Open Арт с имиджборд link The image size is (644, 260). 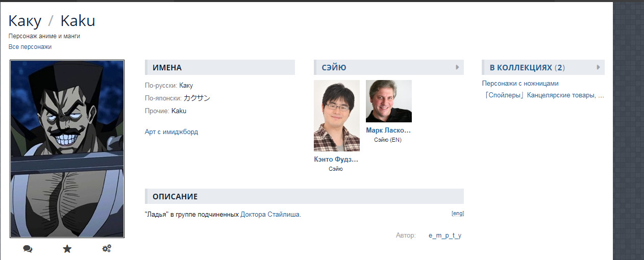click(171, 132)
